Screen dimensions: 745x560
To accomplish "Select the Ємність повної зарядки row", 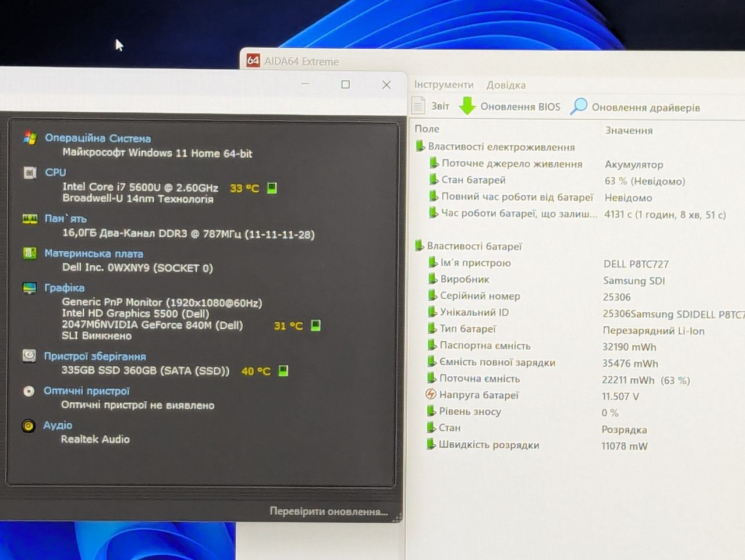I will (585, 362).
